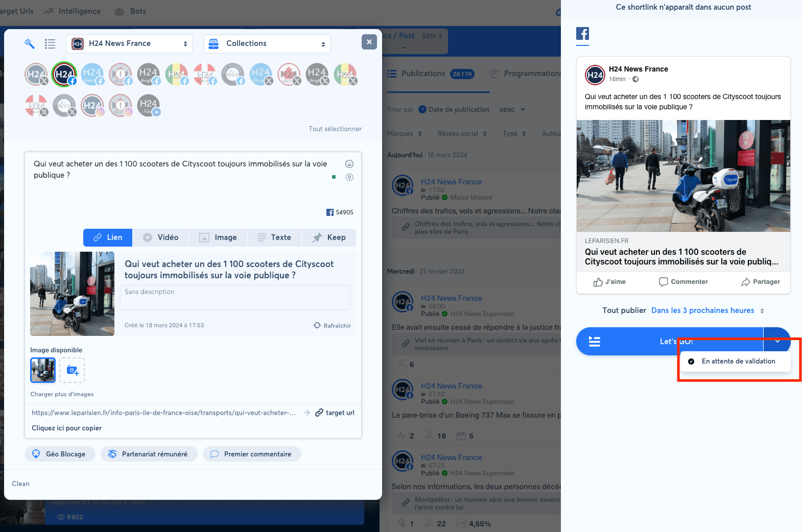
Task: Expand the arrow next to Let's GO
Action: tap(777, 341)
